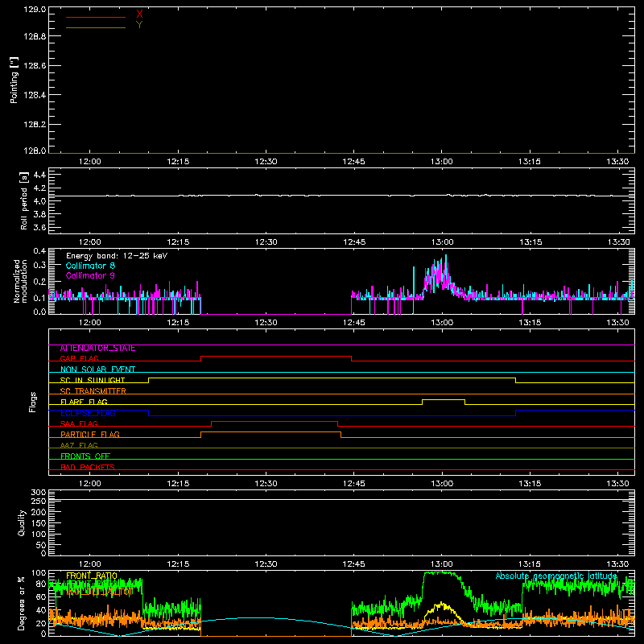This screenshot has width=644, height=644.
Task: Click the olive Y legend label
Action: 139,25
